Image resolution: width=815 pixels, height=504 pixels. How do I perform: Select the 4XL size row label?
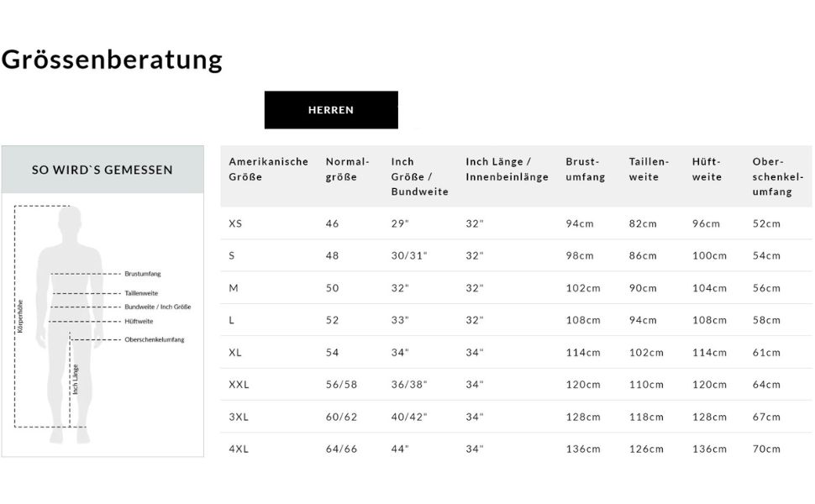tap(239, 449)
